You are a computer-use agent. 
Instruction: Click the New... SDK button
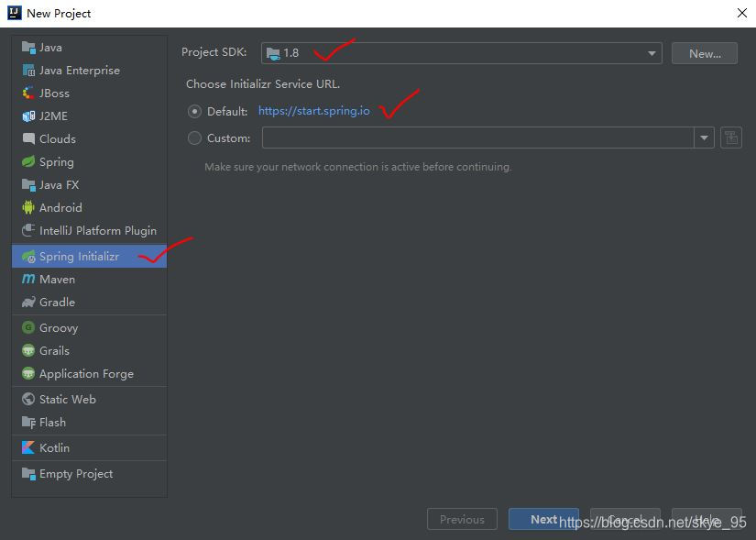[705, 53]
